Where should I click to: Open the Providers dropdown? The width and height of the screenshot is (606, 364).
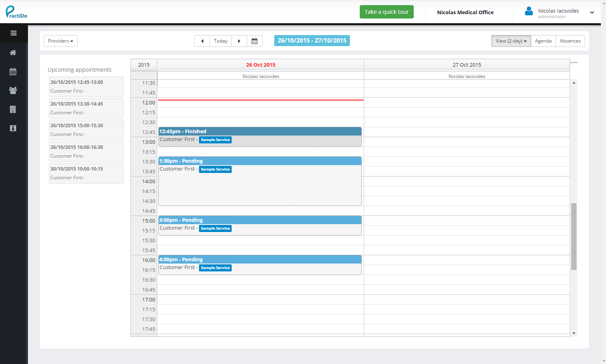(x=61, y=41)
